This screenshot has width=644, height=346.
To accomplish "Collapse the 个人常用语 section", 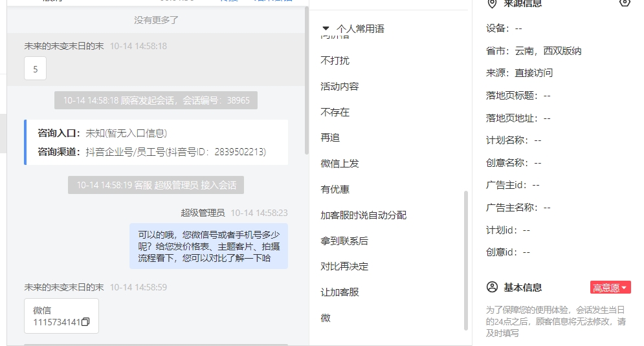I will pos(326,28).
